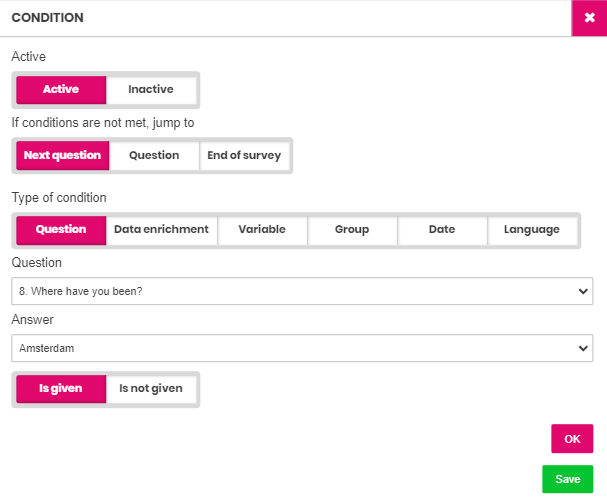The width and height of the screenshot is (607, 503).
Task: Select the Group condition type
Action: (x=352, y=230)
